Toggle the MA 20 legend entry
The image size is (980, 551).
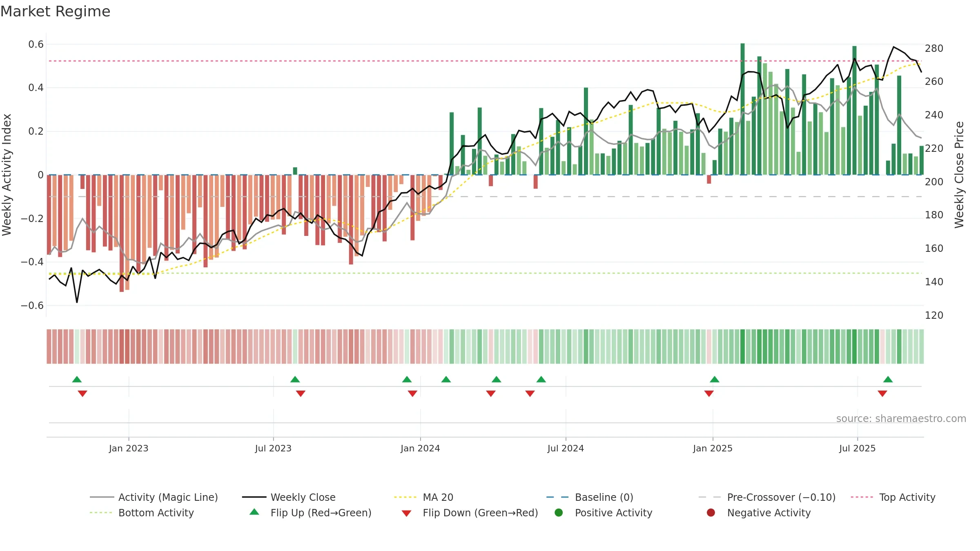423,497
